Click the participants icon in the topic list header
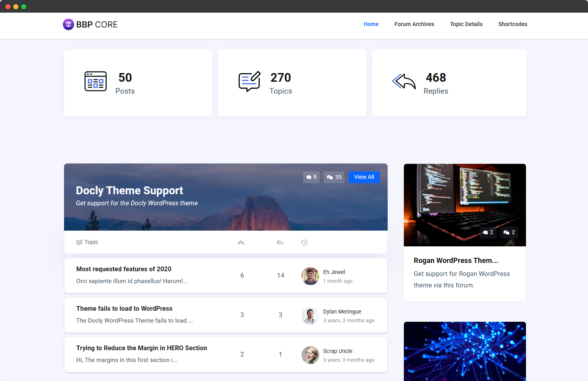This screenshot has width=588, height=381. (x=241, y=242)
